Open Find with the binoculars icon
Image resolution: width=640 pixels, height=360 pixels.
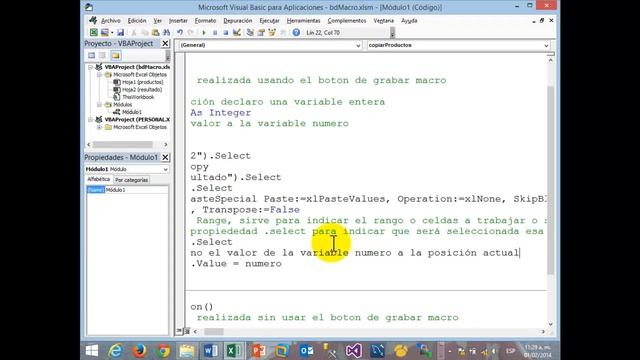coord(166,33)
